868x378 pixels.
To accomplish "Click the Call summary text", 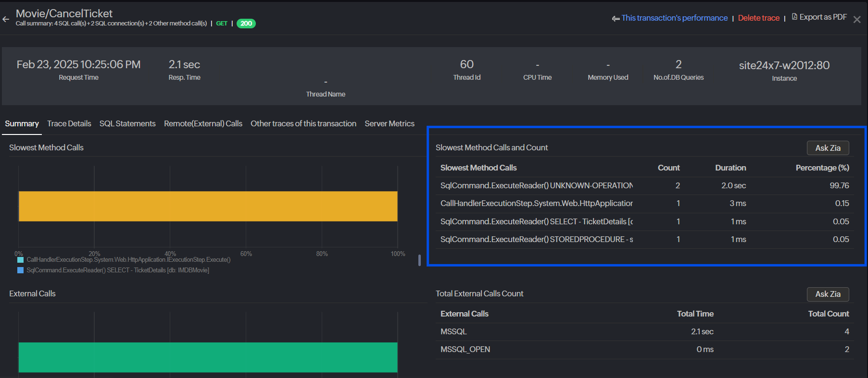I will click(111, 24).
